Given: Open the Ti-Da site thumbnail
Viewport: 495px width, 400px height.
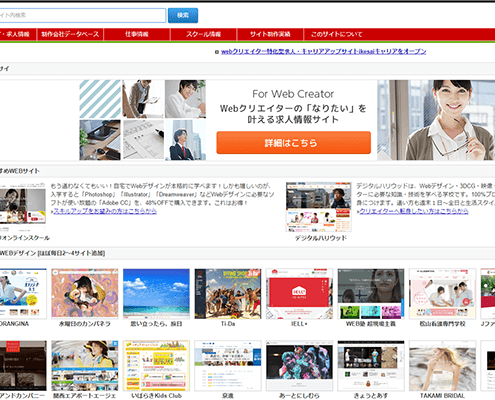Looking at the screenshot, I should point(228,293).
